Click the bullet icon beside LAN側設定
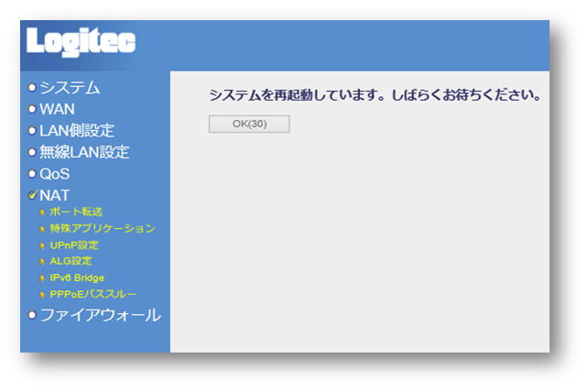 click(32, 130)
